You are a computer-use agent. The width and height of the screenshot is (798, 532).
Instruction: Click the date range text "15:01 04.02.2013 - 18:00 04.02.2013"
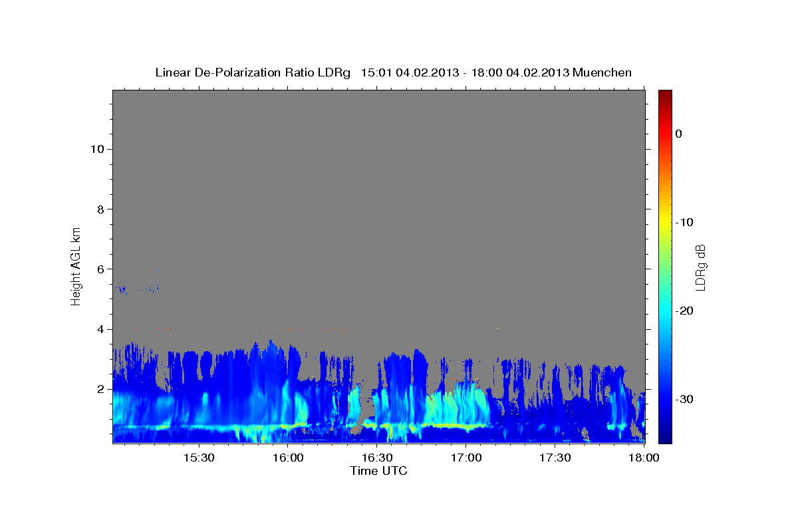point(464,72)
